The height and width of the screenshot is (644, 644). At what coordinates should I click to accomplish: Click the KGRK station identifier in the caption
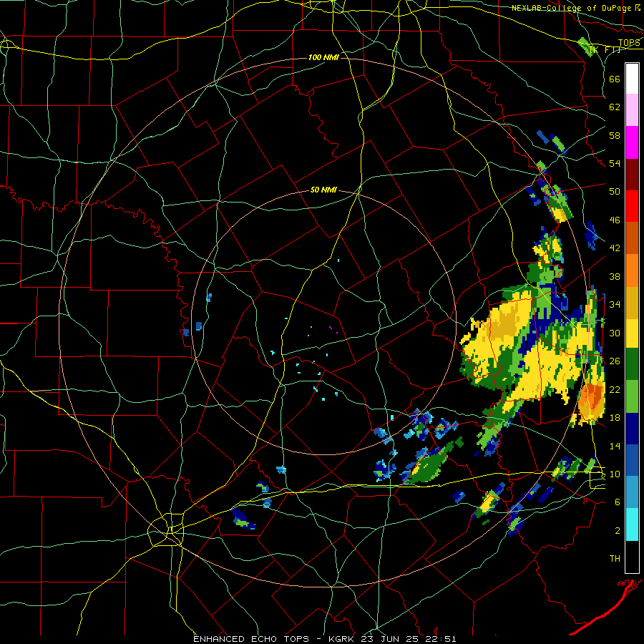tap(342, 639)
